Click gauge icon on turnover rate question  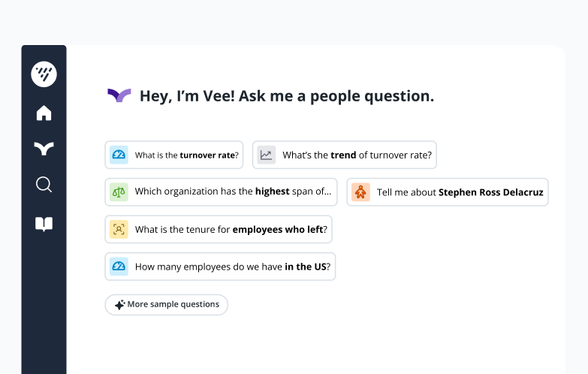119,155
